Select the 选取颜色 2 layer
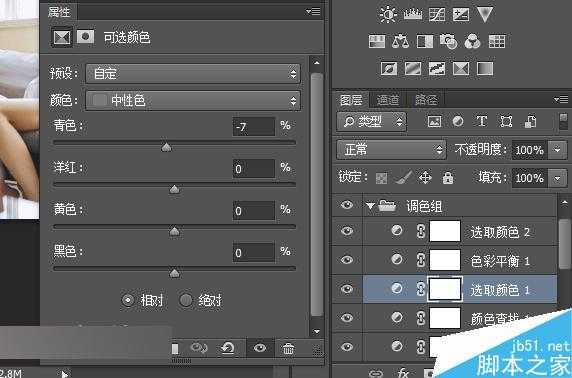Image resolution: width=572 pixels, height=378 pixels. 460,231
